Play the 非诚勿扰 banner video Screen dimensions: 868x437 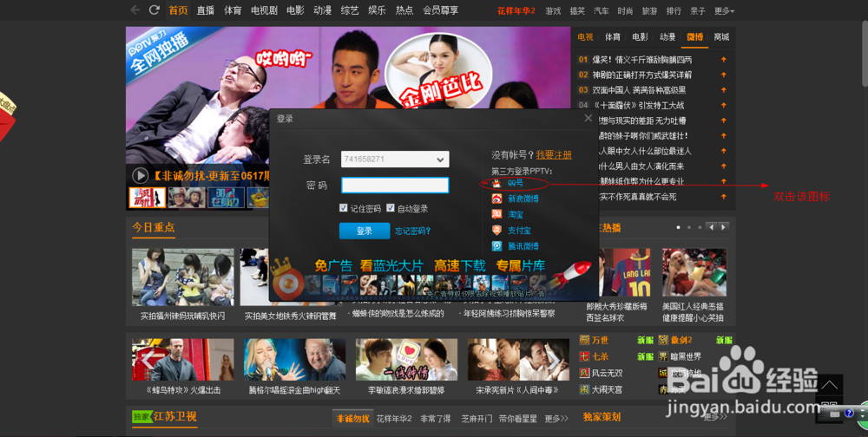(x=140, y=176)
